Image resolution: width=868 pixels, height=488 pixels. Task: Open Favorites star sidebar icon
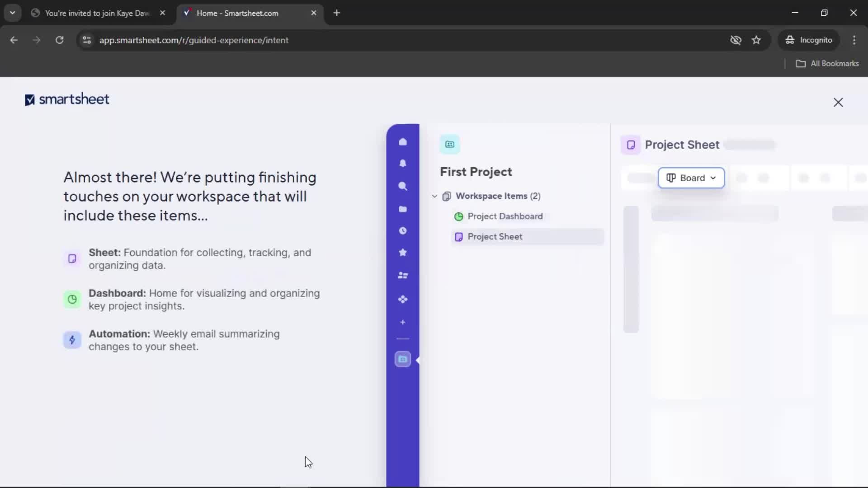coord(402,253)
